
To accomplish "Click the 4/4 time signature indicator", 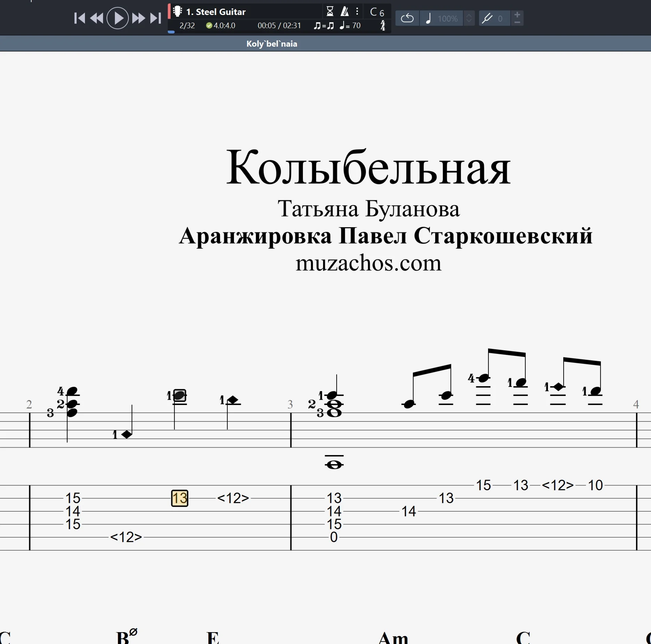I will click(x=383, y=26).
